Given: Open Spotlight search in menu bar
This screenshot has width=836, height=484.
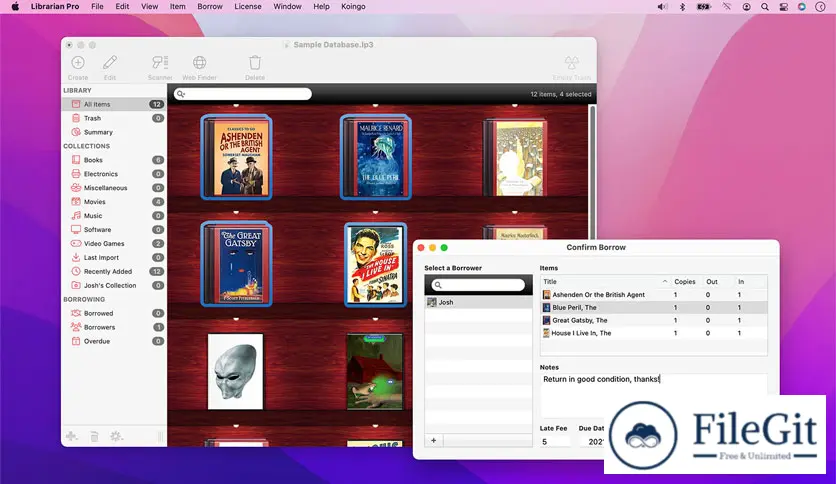Looking at the screenshot, I should tap(765, 6).
